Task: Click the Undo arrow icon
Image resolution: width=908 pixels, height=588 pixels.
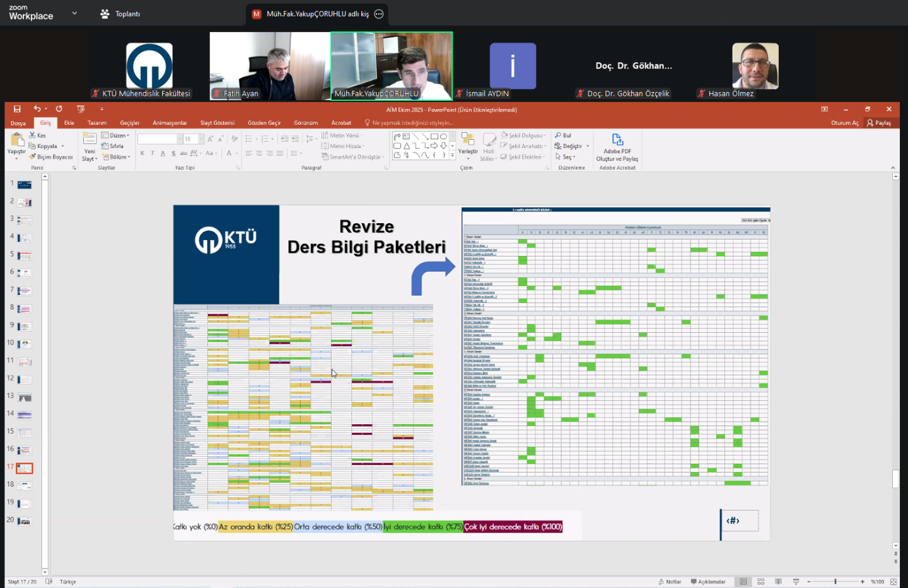Action: pos(37,109)
